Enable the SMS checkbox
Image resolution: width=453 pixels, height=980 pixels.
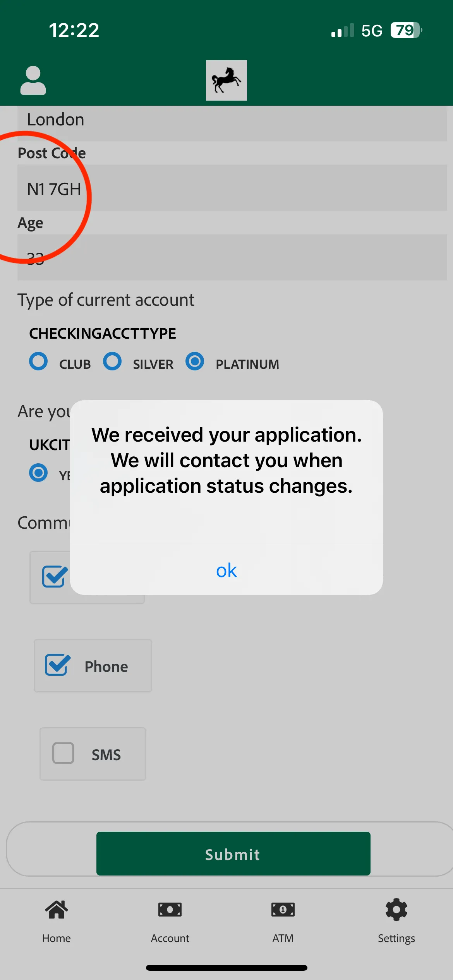click(x=63, y=753)
